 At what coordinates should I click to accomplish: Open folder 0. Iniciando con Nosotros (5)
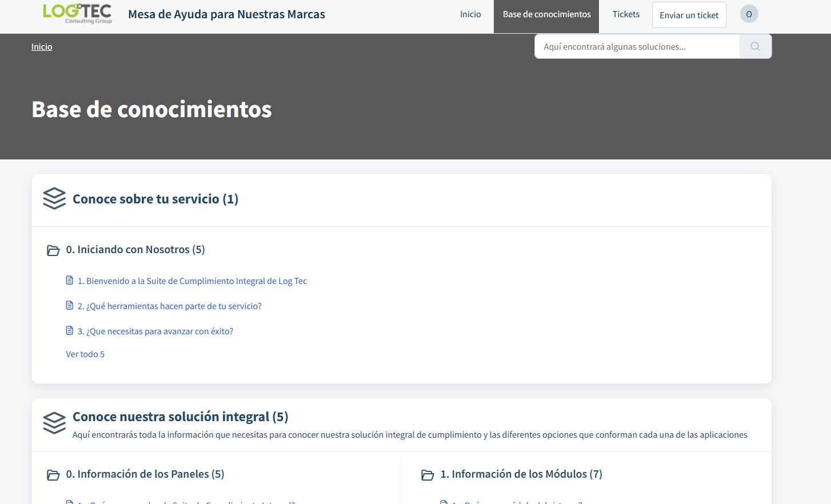coord(135,250)
